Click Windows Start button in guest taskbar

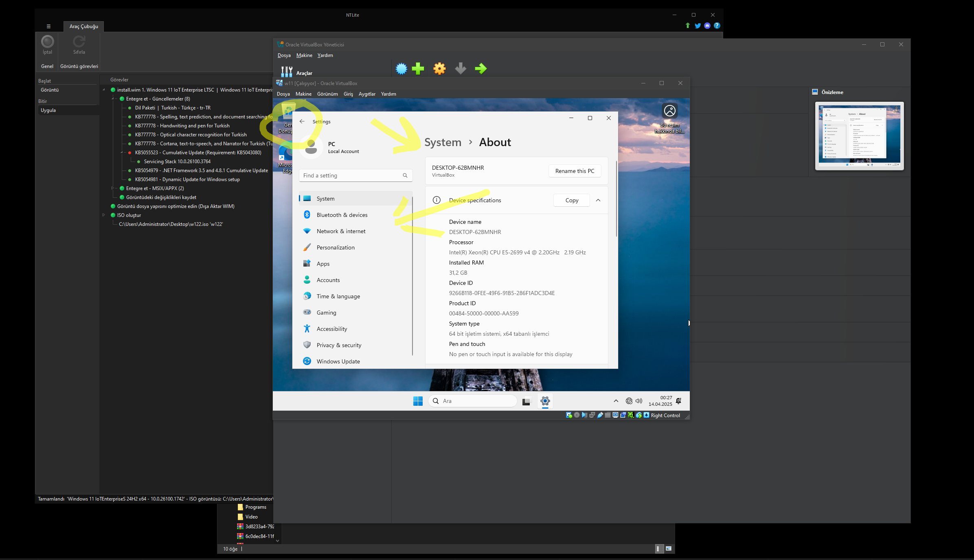(x=418, y=401)
